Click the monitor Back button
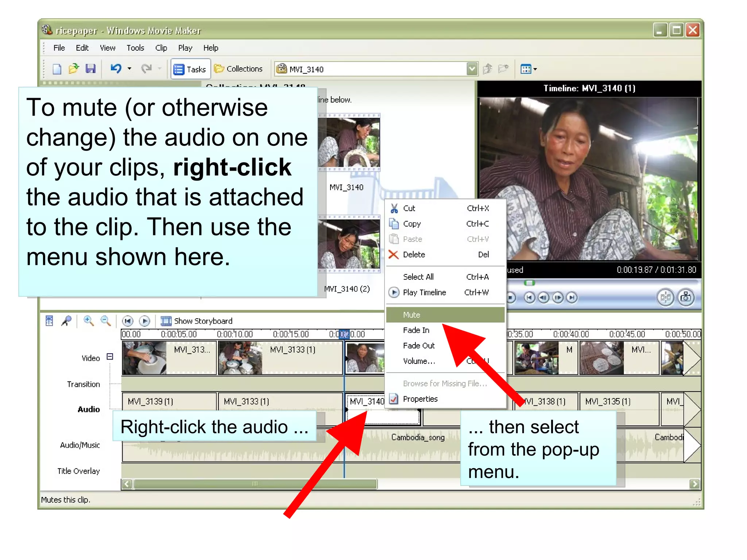 pyautogui.click(x=530, y=298)
